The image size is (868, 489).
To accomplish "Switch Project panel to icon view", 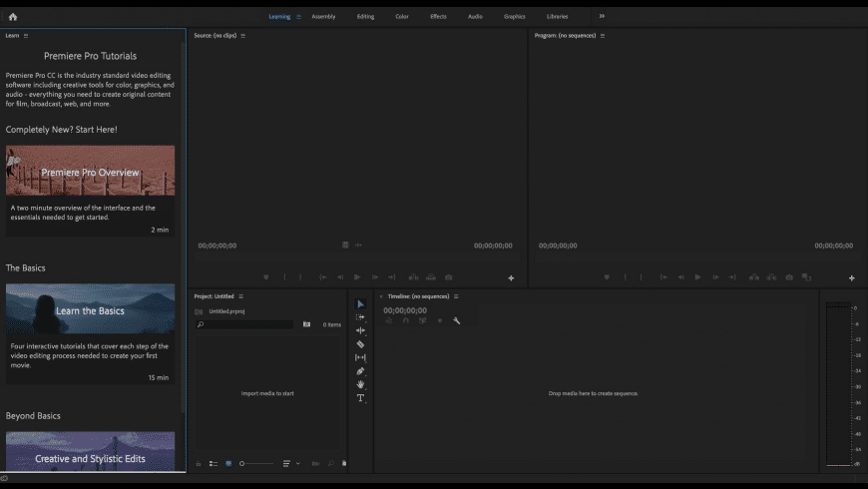I will point(228,463).
